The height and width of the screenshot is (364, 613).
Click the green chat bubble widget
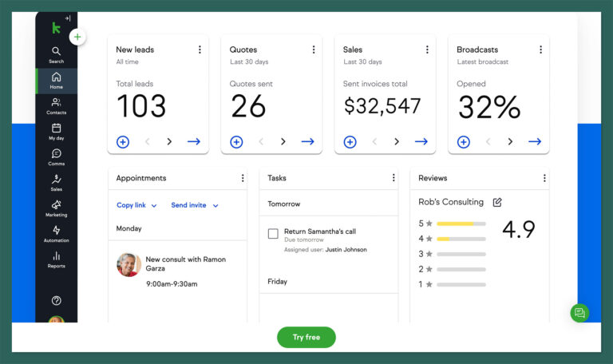[x=579, y=312]
